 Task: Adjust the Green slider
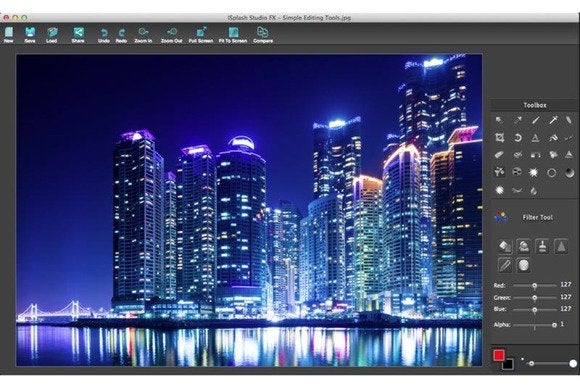point(535,297)
